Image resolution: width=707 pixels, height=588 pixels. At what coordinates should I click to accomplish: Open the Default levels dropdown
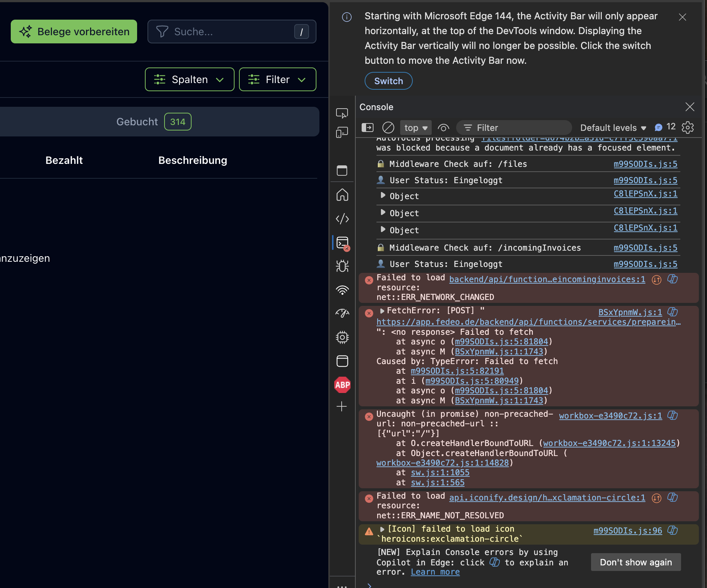[x=613, y=128]
